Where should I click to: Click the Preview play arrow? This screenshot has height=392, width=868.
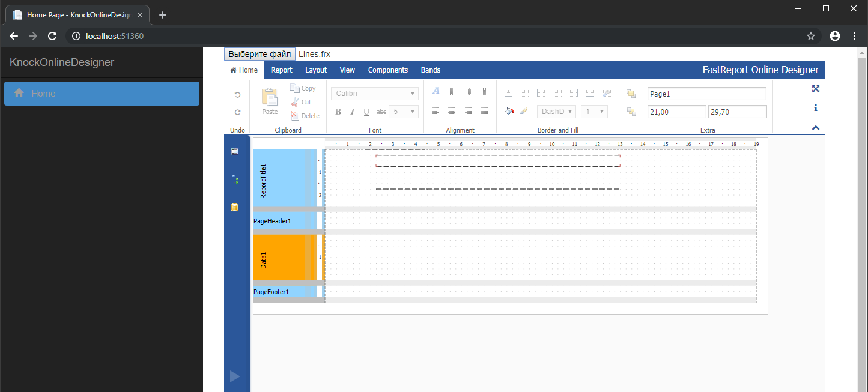(x=235, y=376)
